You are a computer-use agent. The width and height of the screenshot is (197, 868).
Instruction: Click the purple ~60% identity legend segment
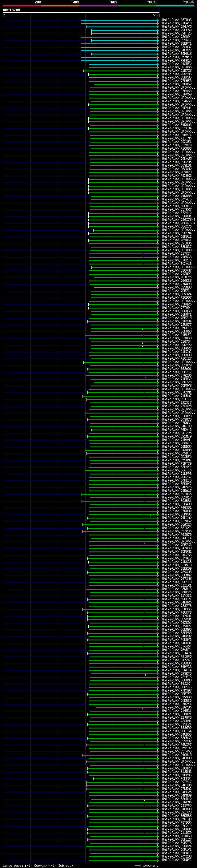pyautogui.click(x=99, y=6)
